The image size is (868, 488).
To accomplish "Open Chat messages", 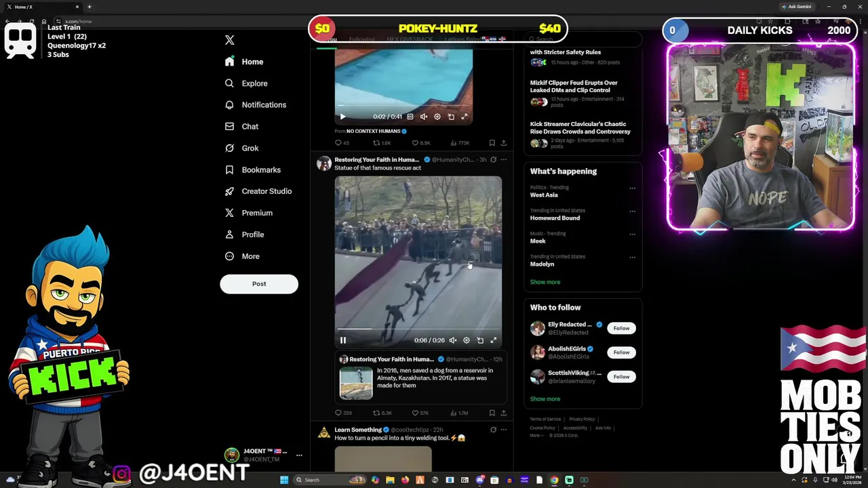I will 241,127.
